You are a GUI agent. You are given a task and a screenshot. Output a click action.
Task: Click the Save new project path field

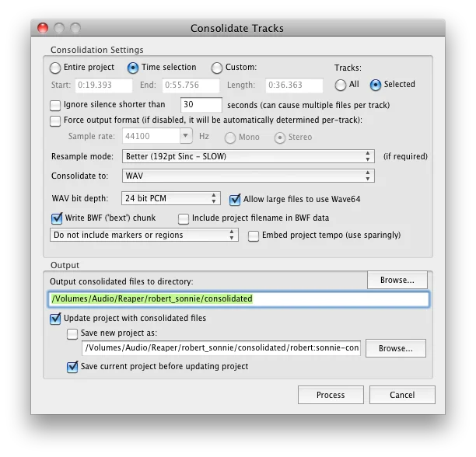221,348
